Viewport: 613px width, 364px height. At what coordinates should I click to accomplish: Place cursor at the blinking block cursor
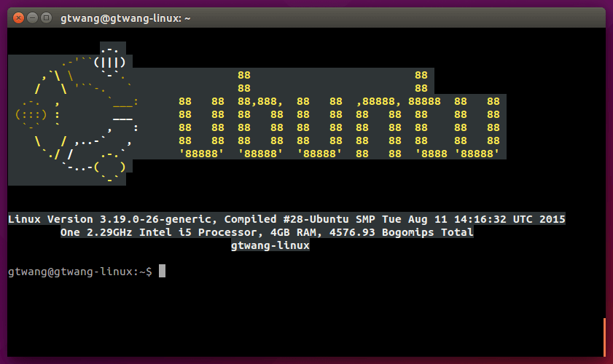click(163, 272)
